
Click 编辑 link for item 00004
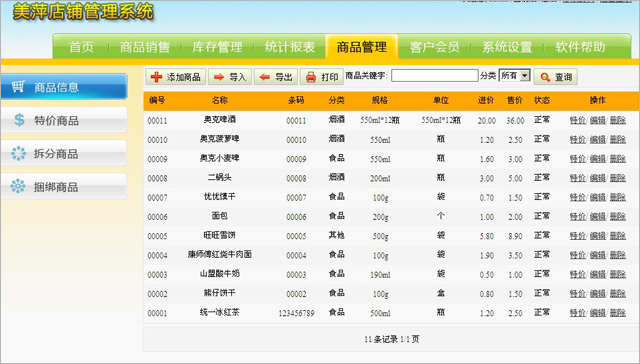coord(598,255)
